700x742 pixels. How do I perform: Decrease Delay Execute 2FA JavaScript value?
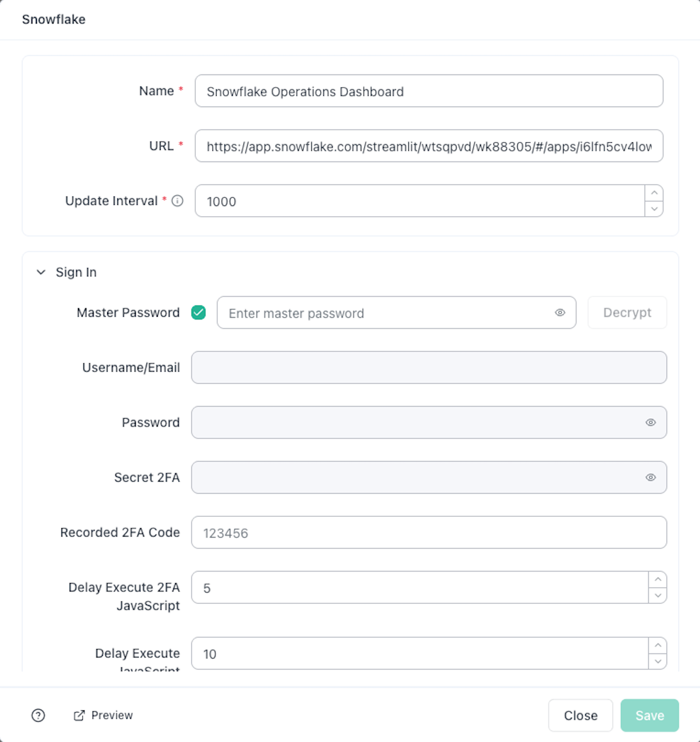(x=657, y=596)
